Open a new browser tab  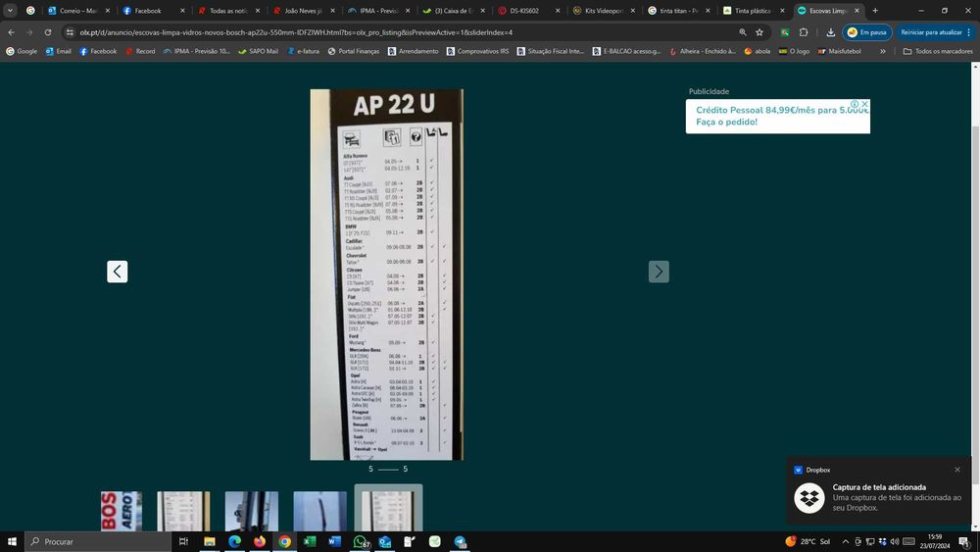click(875, 11)
